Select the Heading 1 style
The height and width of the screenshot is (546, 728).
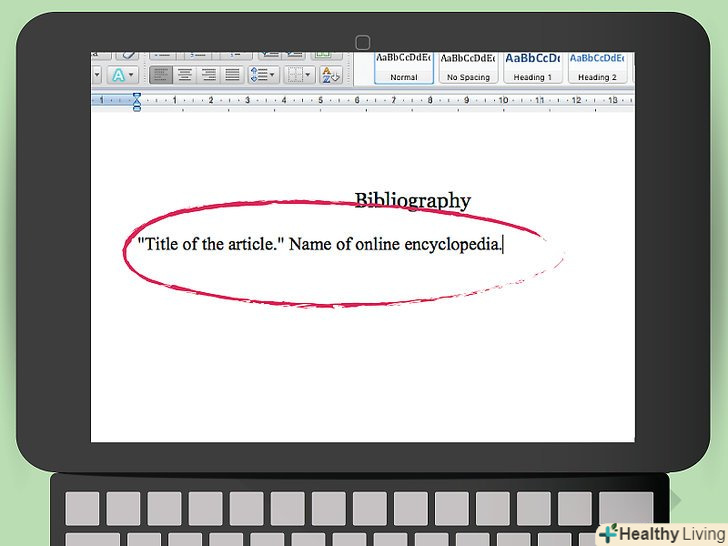pyautogui.click(x=532, y=66)
